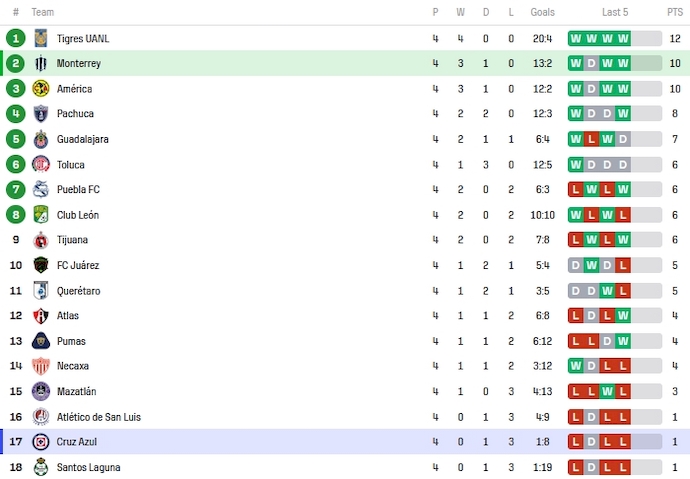Click the Club León crest icon
This screenshot has height=479, width=690.
(x=41, y=215)
